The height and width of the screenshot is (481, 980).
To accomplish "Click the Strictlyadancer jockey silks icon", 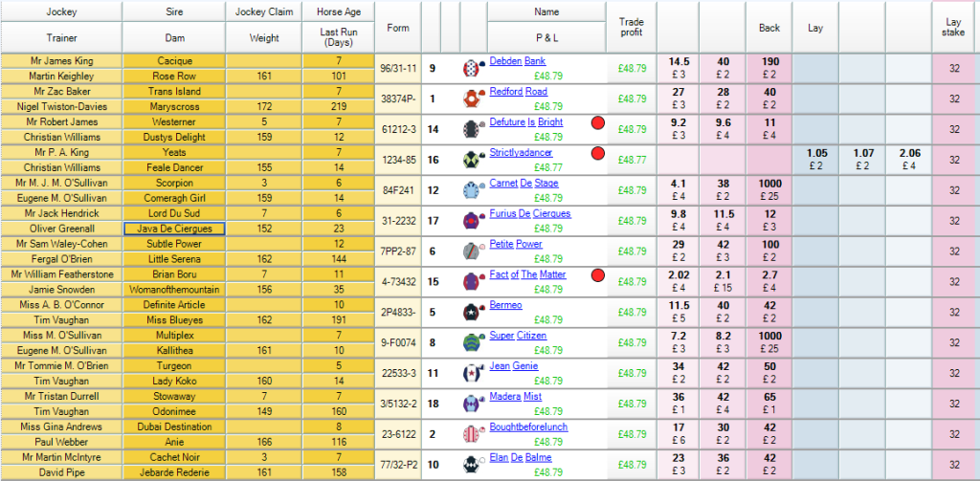I will click(474, 160).
